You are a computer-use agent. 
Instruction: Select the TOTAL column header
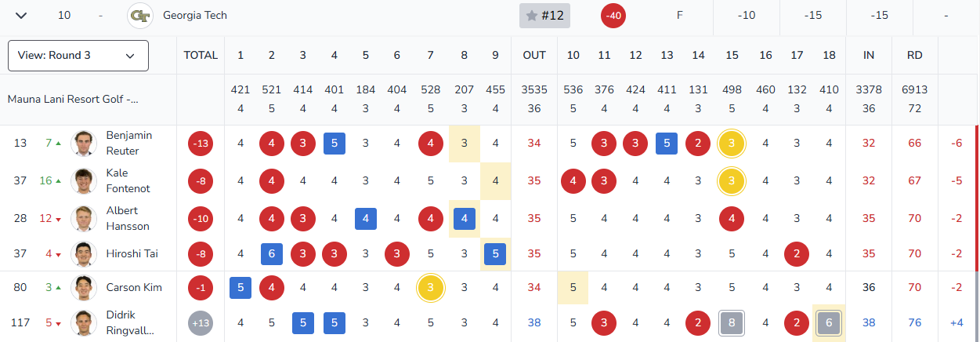click(x=201, y=55)
